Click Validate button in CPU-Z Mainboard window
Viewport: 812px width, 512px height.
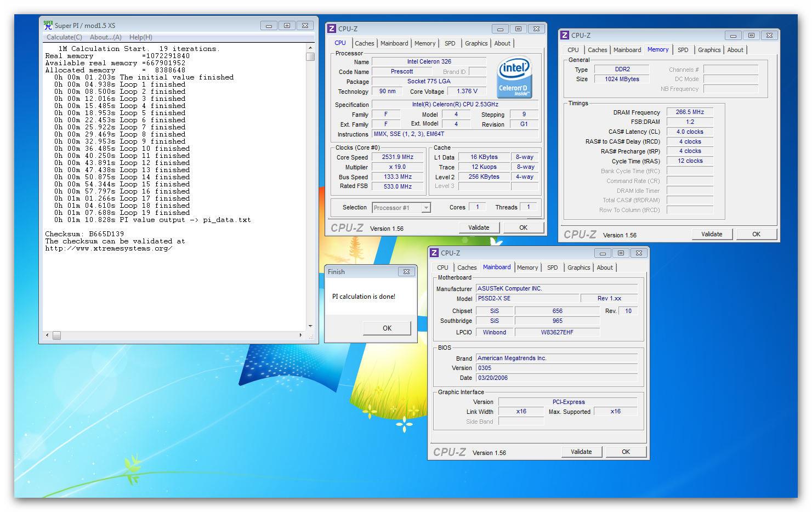point(581,452)
